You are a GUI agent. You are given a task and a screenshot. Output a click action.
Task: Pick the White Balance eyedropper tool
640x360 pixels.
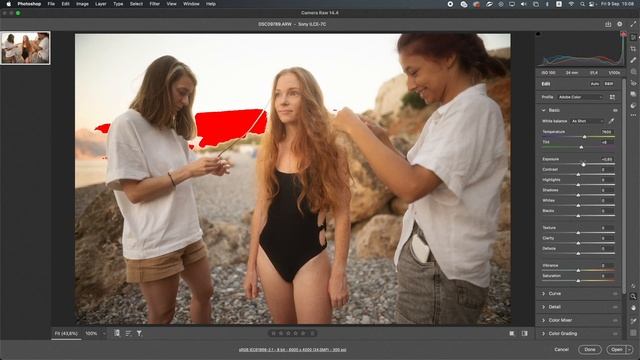(611, 121)
